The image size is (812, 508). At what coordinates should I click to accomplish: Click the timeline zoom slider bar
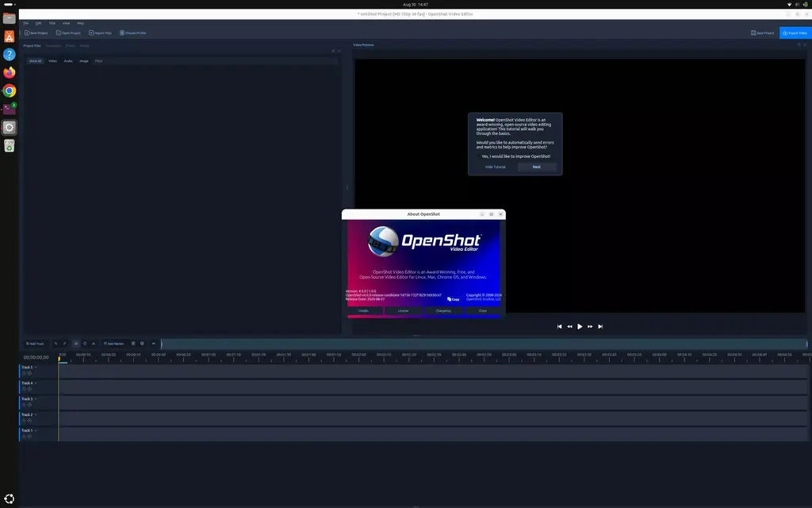(485, 344)
